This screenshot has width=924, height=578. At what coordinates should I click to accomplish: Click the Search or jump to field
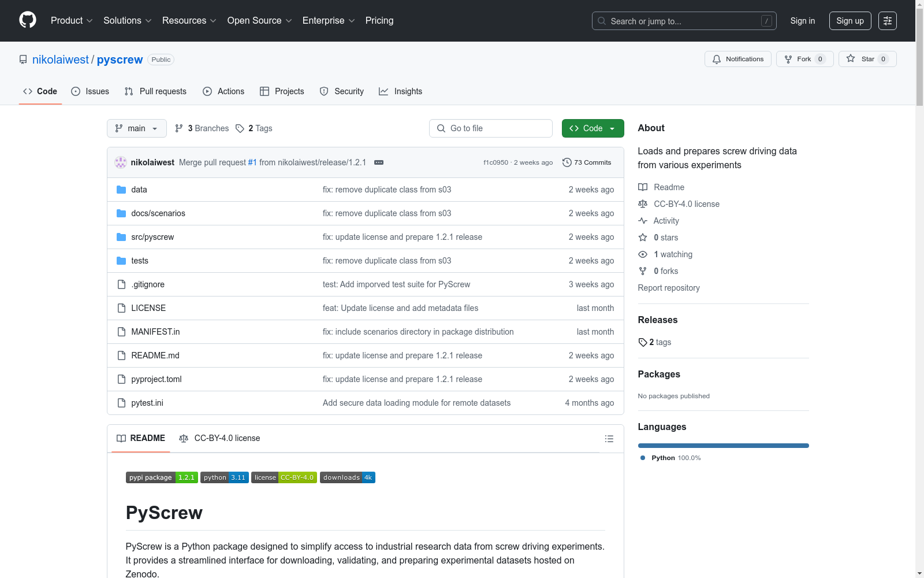click(684, 21)
